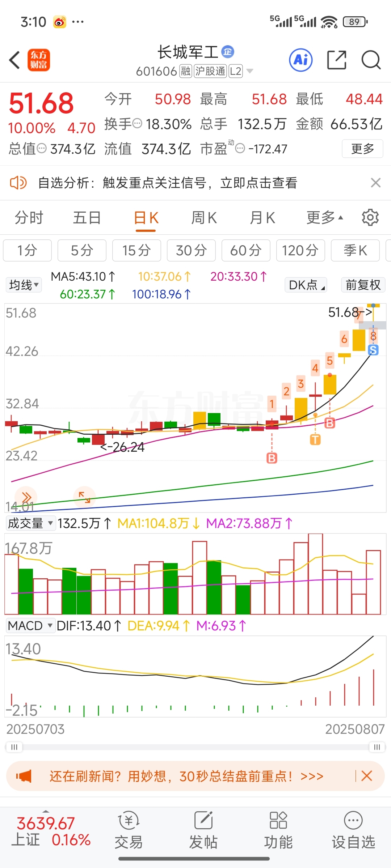Tap the current price 51.68
This screenshot has height=868, width=391.
point(41,103)
